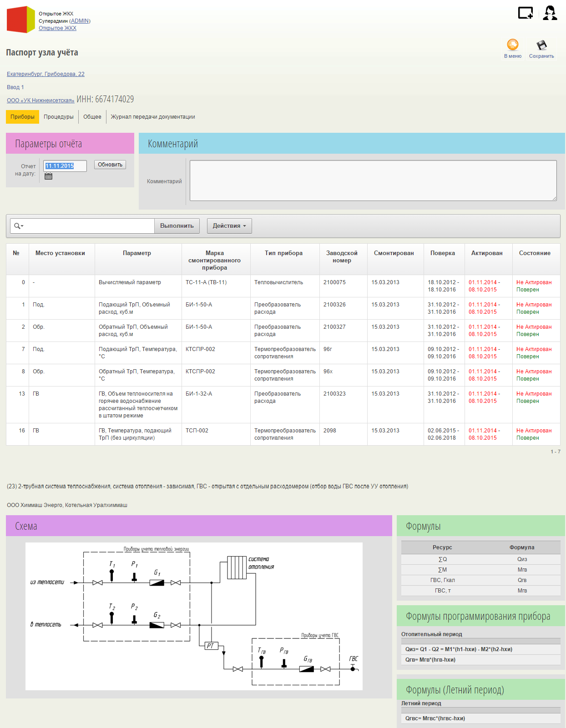Sort by Заводской номер column header
This screenshot has height=728, width=566.
click(342, 256)
